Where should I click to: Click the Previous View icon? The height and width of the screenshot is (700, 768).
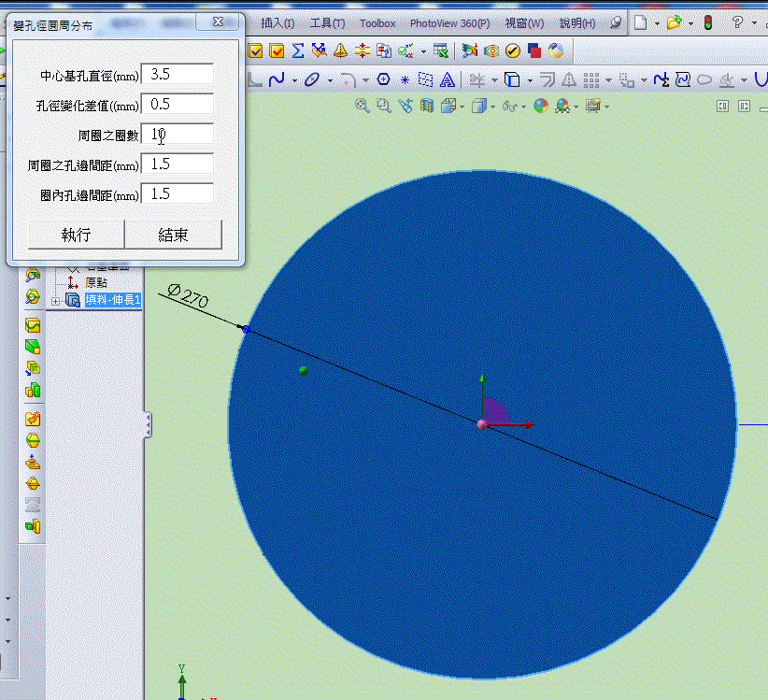[x=405, y=106]
